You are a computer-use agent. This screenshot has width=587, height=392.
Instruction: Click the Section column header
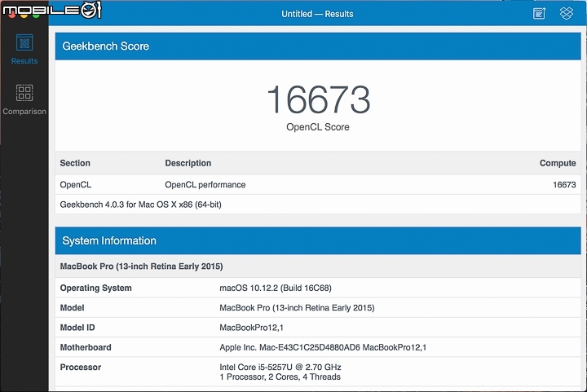point(75,163)
